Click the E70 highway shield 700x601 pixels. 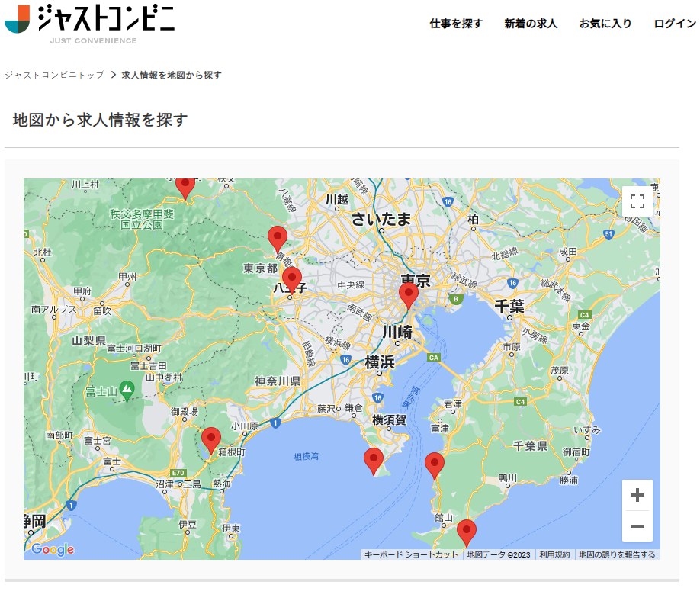(x=178, y=473)
